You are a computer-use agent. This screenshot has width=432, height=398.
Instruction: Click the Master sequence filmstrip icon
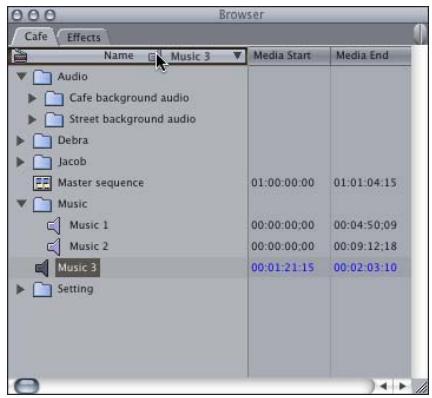(42, 183)
